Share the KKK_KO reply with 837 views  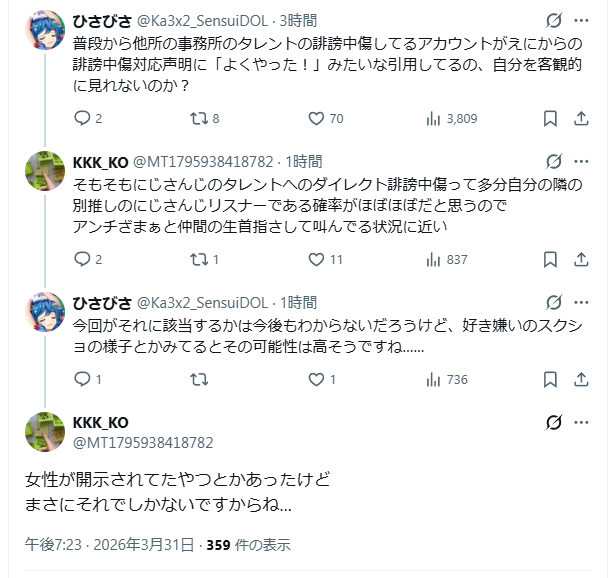tap(583, 260)
